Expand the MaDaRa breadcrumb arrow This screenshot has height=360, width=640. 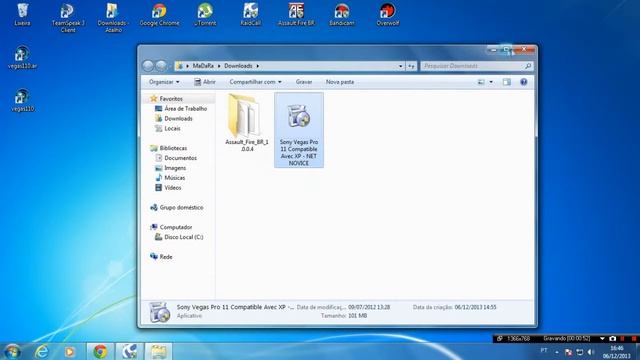coord(219,66)
